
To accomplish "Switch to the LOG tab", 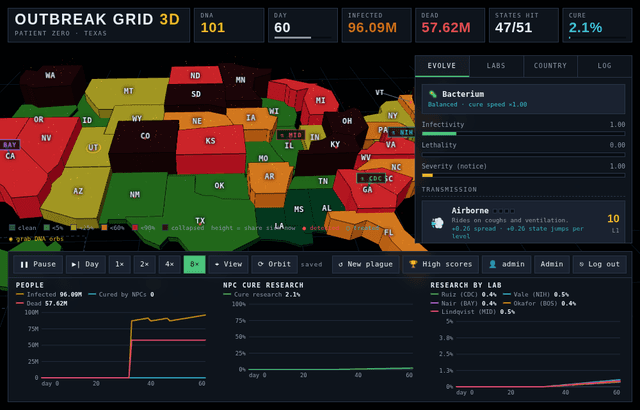I will pyautogui.click(x=604, y=66).
